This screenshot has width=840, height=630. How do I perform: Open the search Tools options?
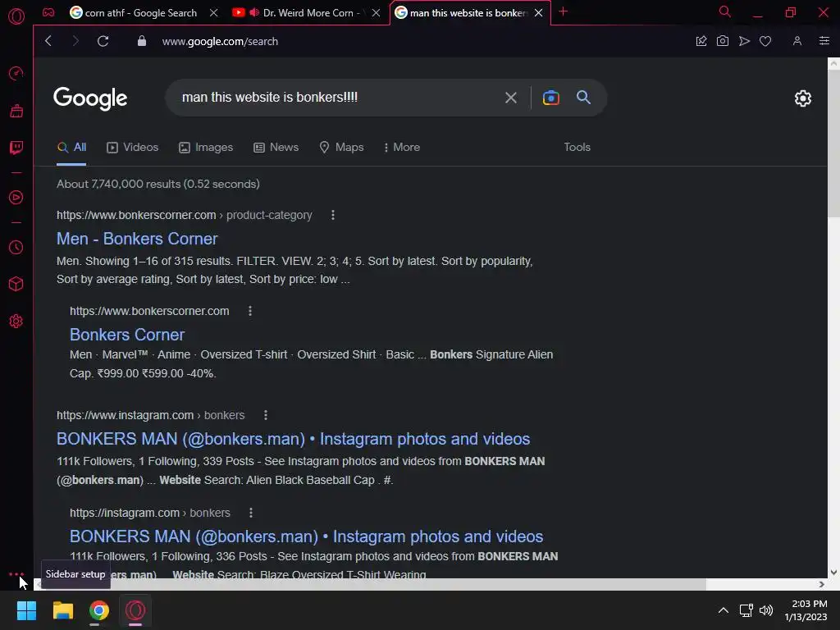(x=577, y=147)
